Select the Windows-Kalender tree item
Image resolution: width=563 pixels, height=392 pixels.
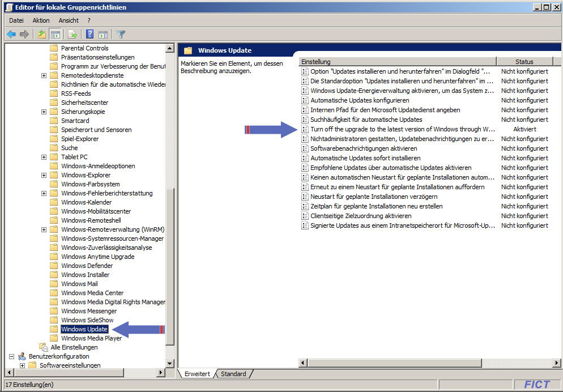pyautogui.click(x=86, y=202)
